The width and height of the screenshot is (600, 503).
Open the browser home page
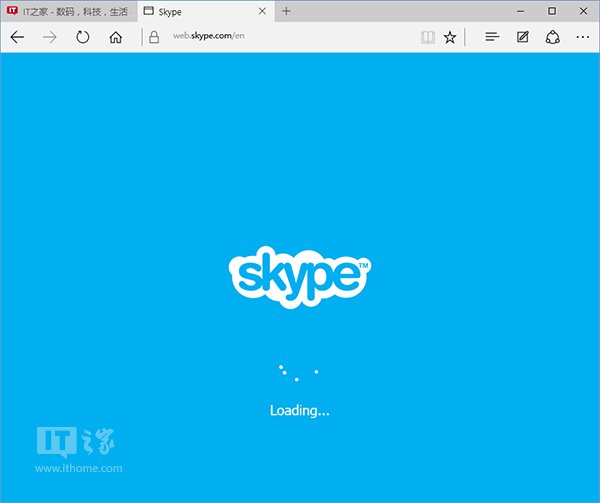coord(116,37)
